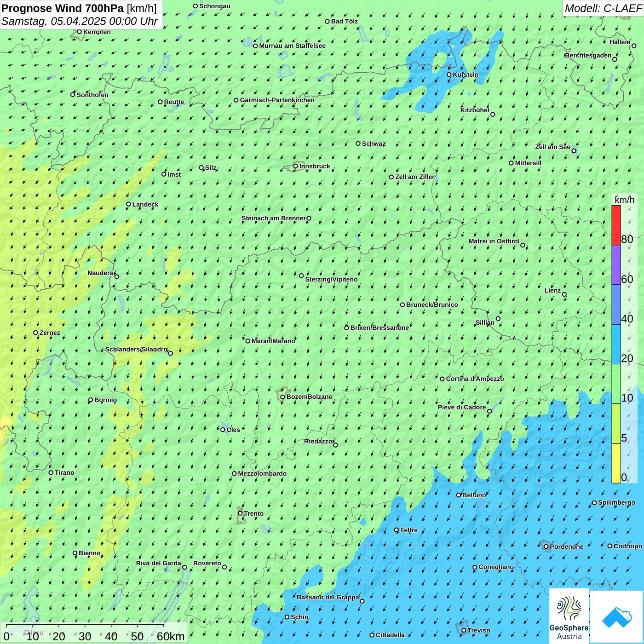
Task: Click the Bormio city marker
Action: [x=91, y=400]
